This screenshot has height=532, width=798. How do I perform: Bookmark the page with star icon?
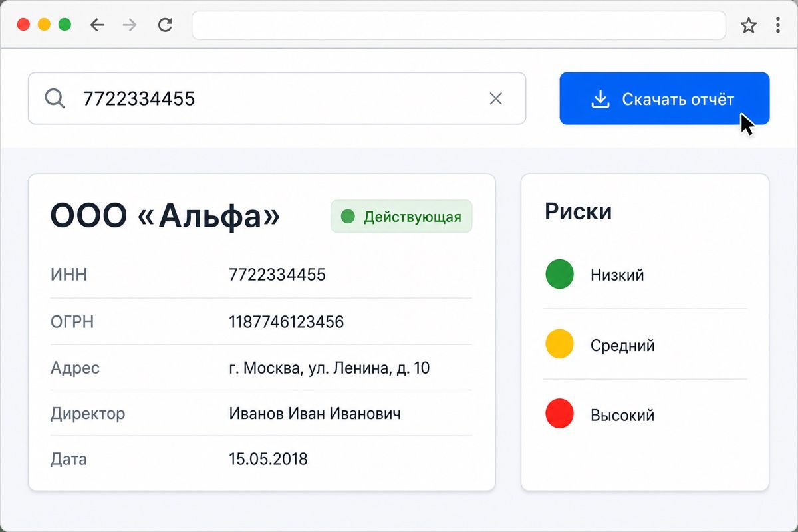(x=749, y=25)
